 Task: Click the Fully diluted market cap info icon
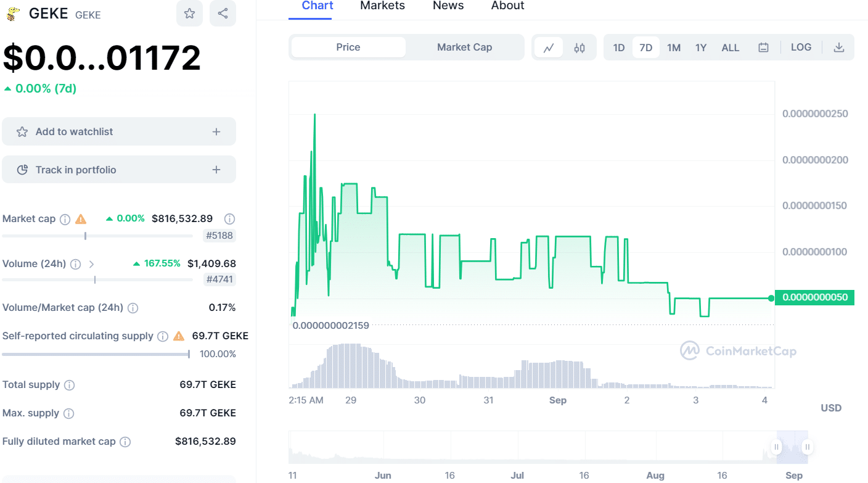125,442
